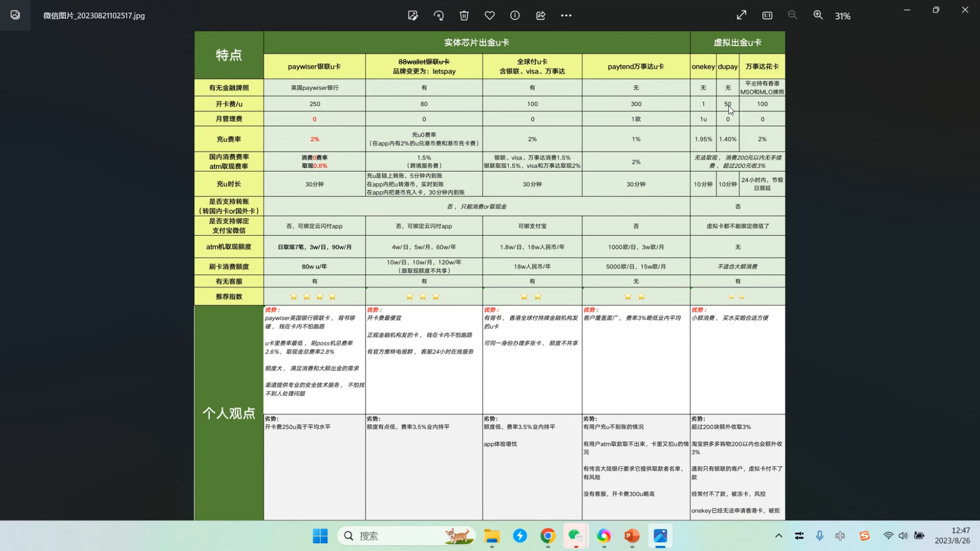Open WeChat from the taskbar
This screenshot has width=980, height=551.
(575, 536)
